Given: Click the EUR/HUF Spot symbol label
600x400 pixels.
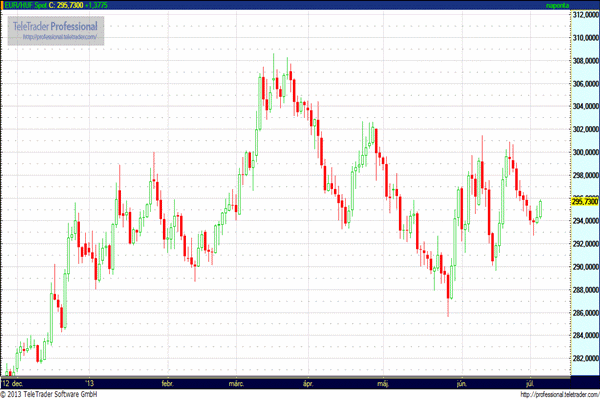Looking at the screenshot, I should coord(25,5).
